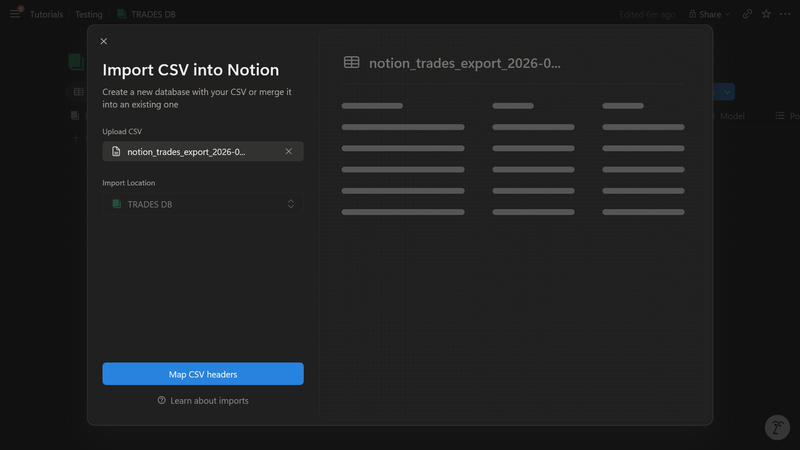Copy the page link with the link icon
Screen dimensions: 800x450
tap(747, 14)
